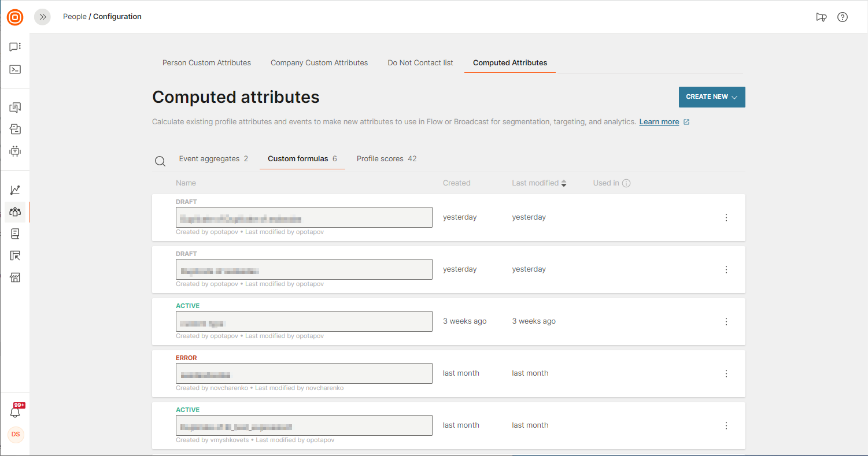Open the chatbot Answers icon in sidebar
The height and width of the screenshot is (456, 868).
[15, 151]
